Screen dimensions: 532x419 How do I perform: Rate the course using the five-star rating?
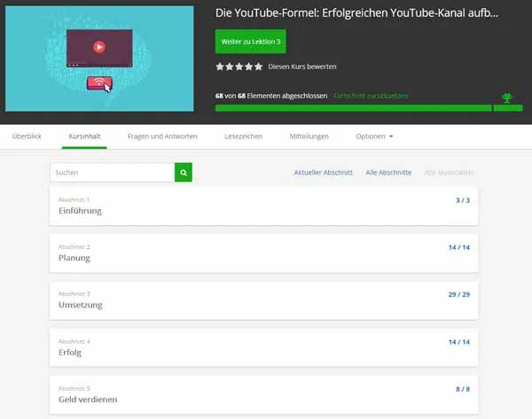pyautogui.click(x=239, y=66)
